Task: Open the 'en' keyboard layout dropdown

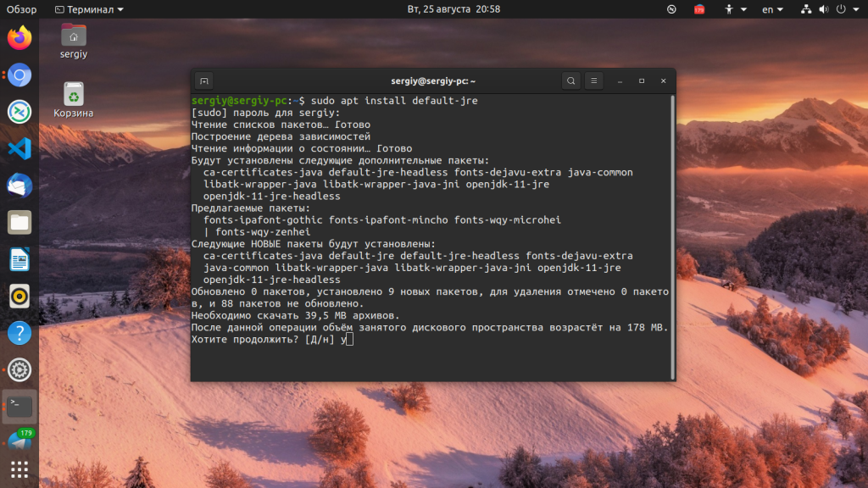Action: [770, 9]
